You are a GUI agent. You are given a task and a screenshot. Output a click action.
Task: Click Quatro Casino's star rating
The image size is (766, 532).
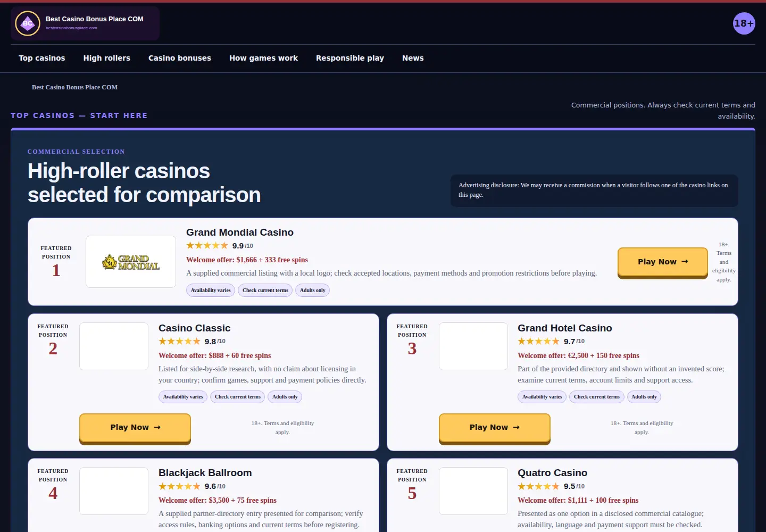click(538, 486)
